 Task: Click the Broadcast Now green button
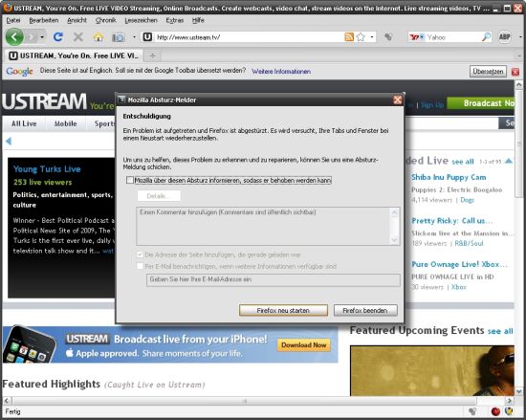coord(480,103)
